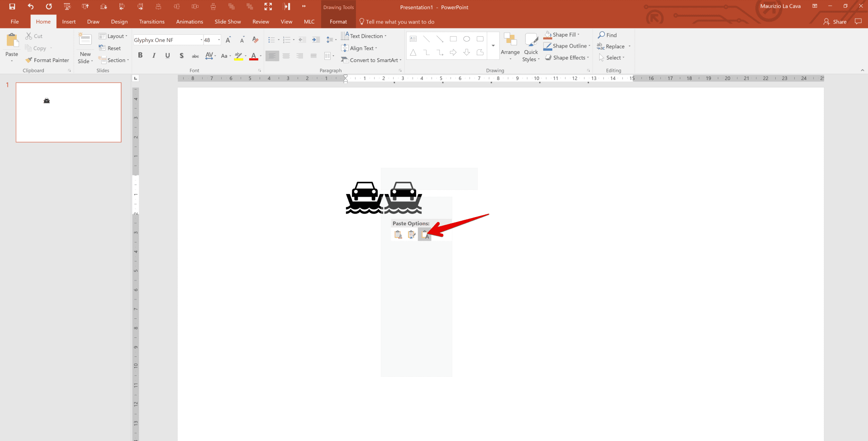This screenshot has width=868, height=441.
Task: Open the font color swatch
Action: pos(253,57)
